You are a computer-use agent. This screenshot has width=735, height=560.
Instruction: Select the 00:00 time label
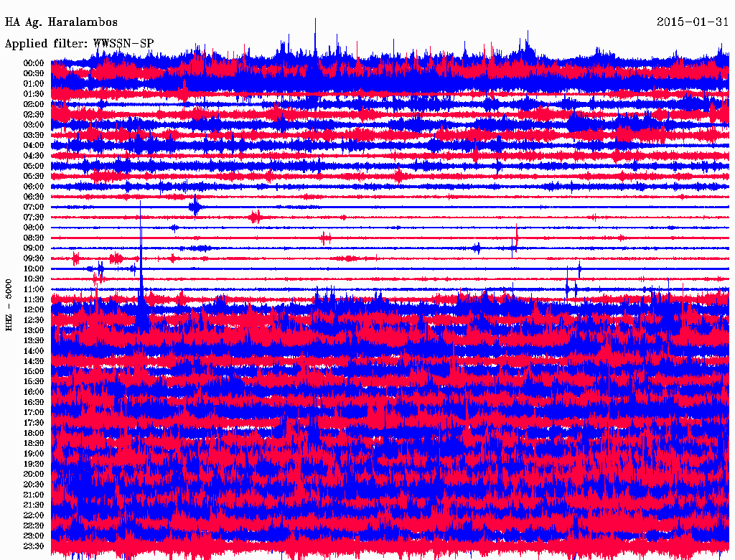pyautogui.click(x=34, y=63)
